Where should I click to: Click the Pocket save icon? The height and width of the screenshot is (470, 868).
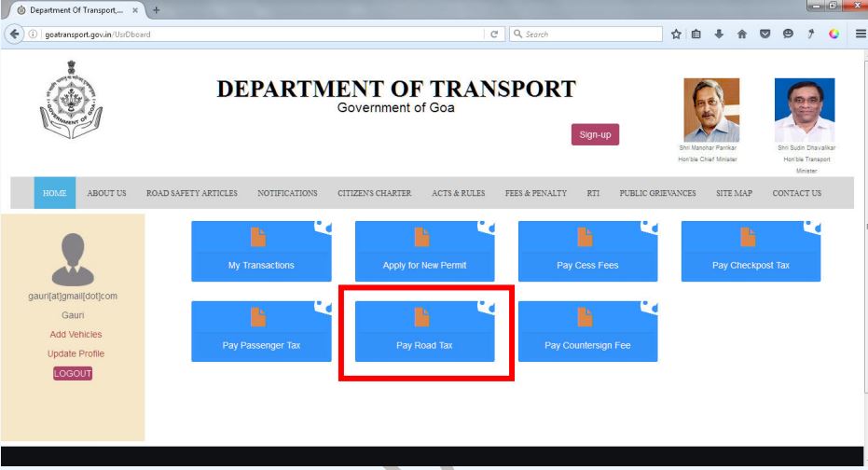pyautogui.click(x=765, y=35)
